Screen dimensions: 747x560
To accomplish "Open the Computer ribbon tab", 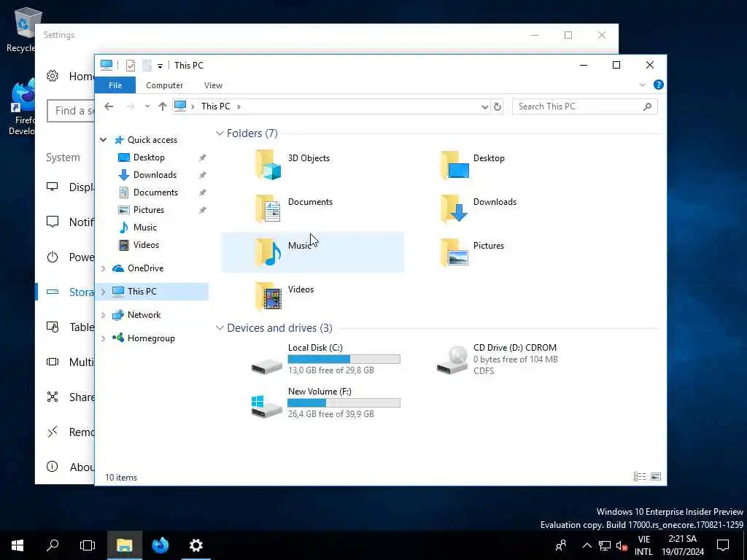I will pyautogui.click(x=164, y=85).
